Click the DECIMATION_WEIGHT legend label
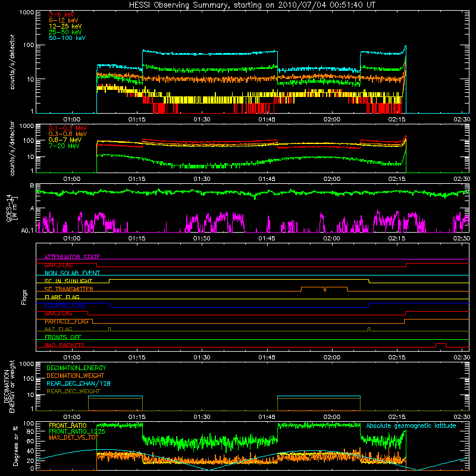 [76, 375]
